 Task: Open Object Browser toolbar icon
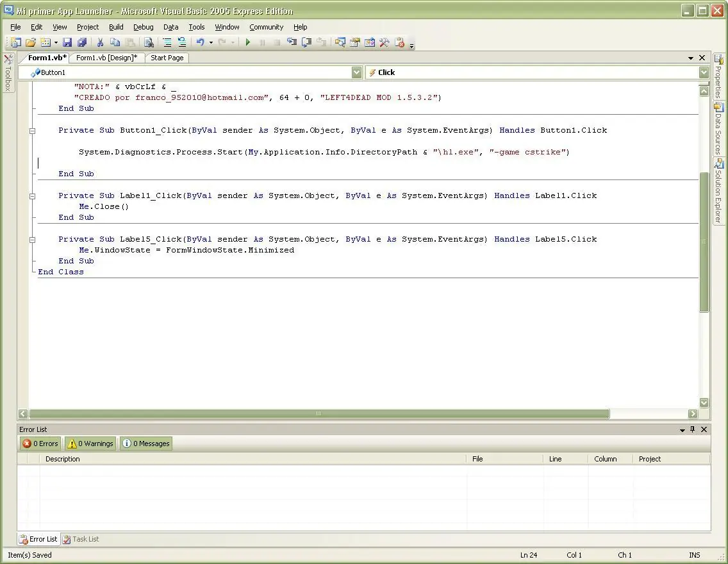(x=370, y=43)
